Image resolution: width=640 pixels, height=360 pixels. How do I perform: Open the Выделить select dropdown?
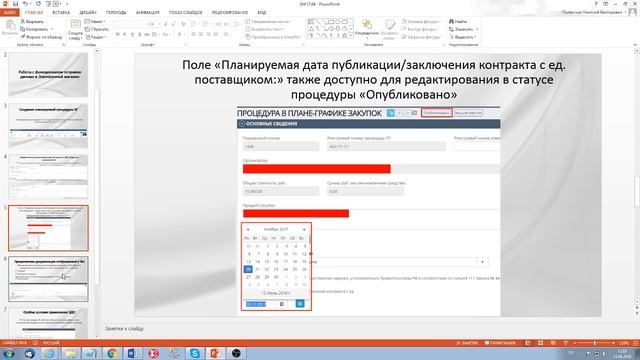pyautogui.click(x=462, y=37)
